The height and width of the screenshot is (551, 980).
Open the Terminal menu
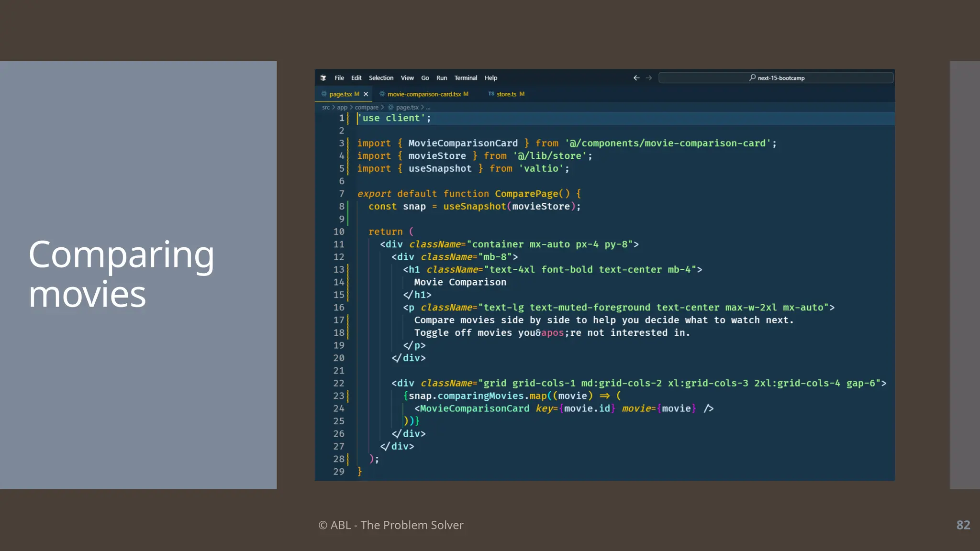(x=466, y=78)
